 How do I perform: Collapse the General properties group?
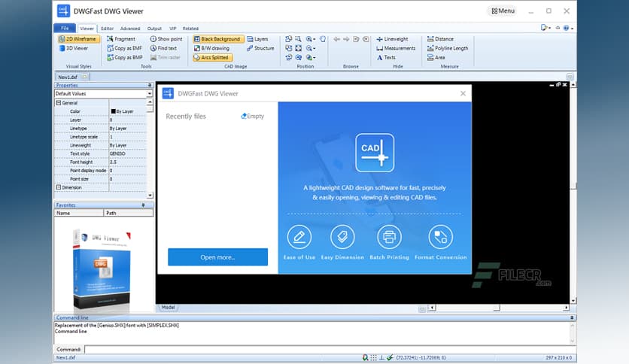click(x=59, y=102)
